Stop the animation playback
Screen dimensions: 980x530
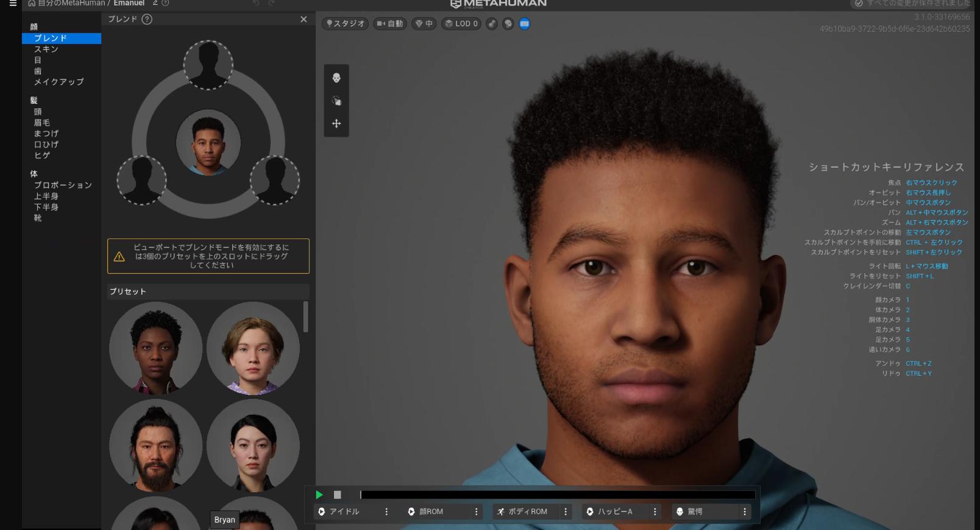click(338, 495)
